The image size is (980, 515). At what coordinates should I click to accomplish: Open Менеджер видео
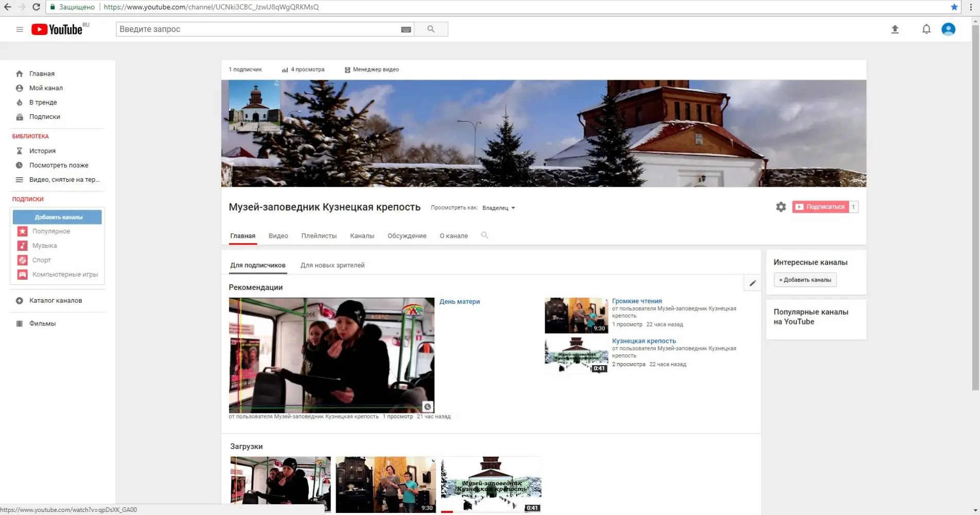(372, 70)
